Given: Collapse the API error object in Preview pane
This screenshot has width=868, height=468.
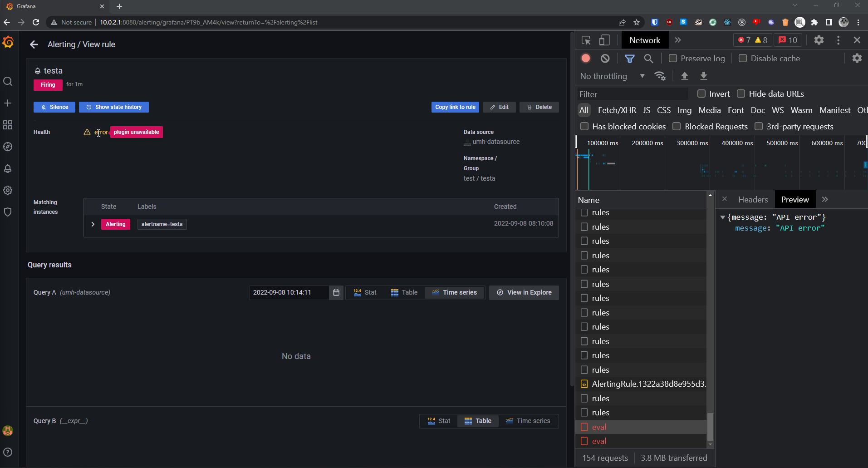Looking at the screenshot, I should point(723,217).
